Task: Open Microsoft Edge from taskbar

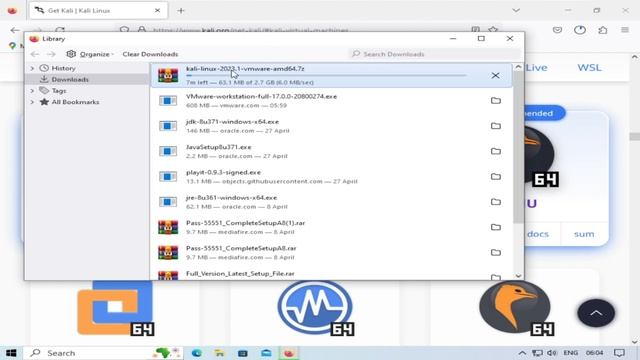Action: tap(197, 353)
